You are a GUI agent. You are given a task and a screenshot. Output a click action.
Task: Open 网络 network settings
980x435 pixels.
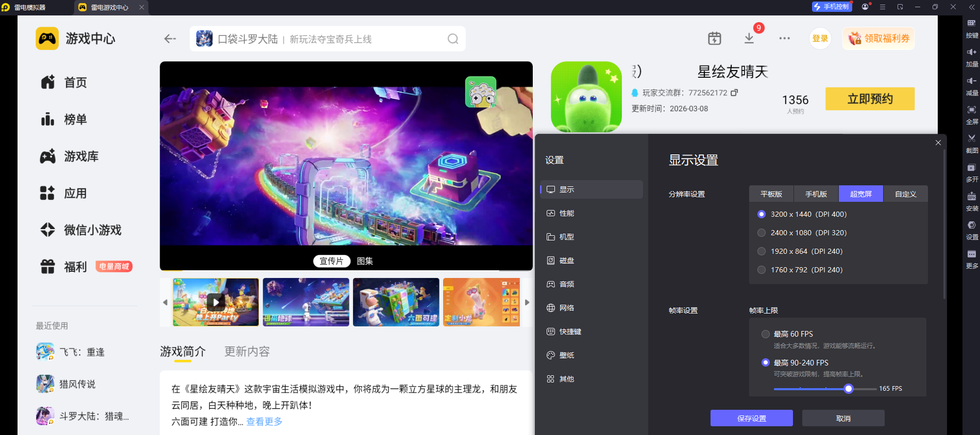point(592,308)
